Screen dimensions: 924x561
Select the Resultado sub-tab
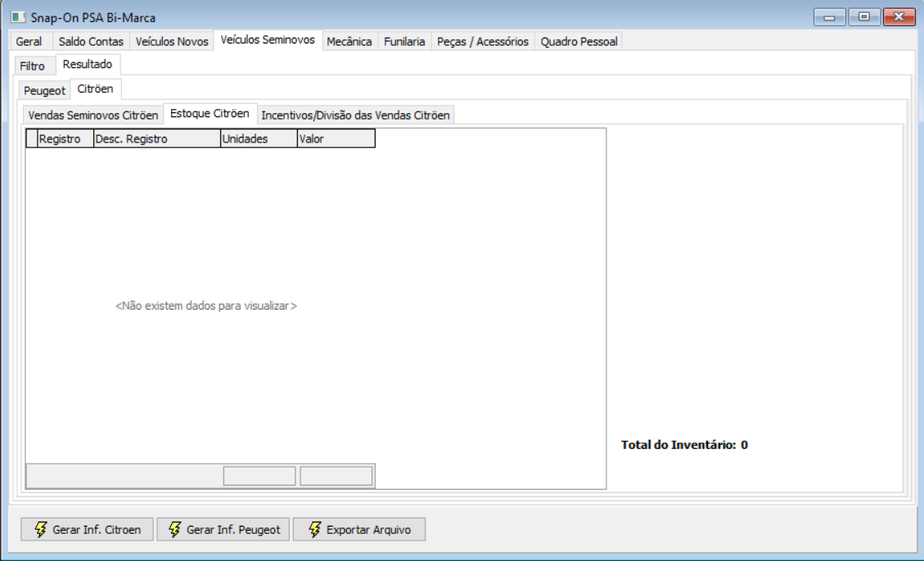click(x=88, y=65)
